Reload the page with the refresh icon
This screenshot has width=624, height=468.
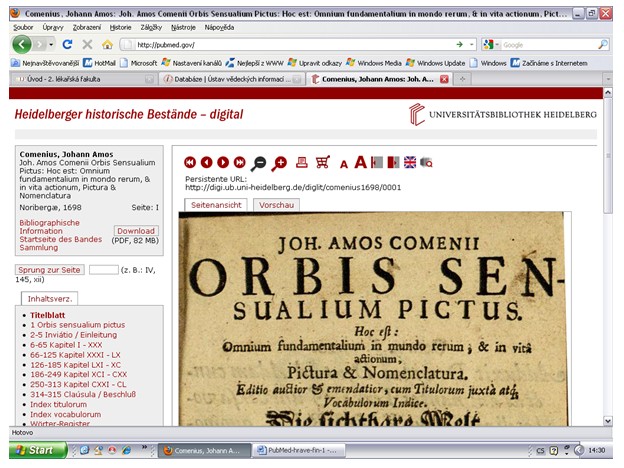pos(67,44)
